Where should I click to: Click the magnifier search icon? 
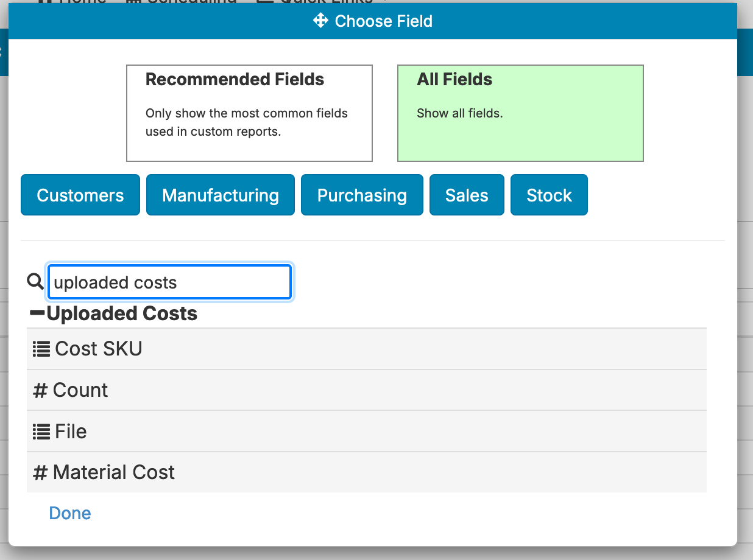point(35,281)
